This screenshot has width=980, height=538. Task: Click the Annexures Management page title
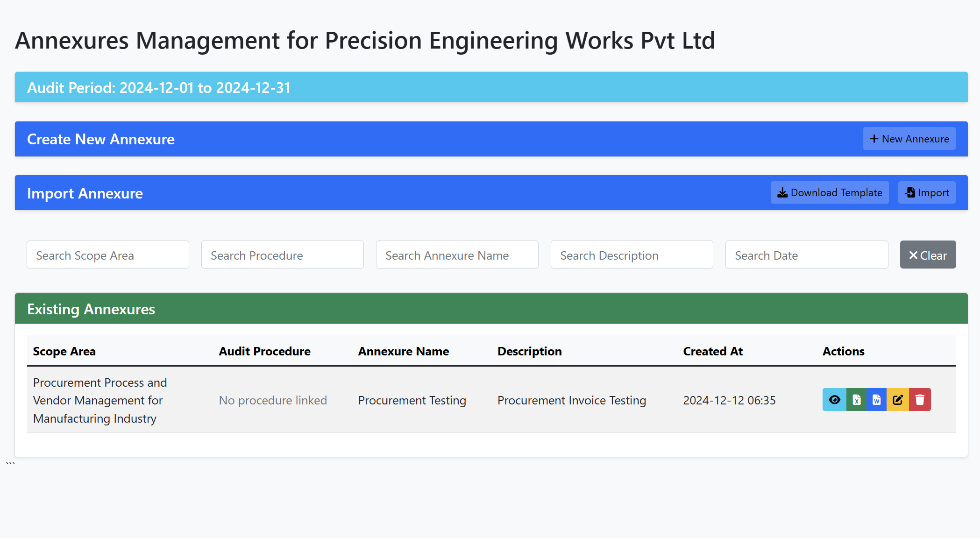click(x=365, y=41)
